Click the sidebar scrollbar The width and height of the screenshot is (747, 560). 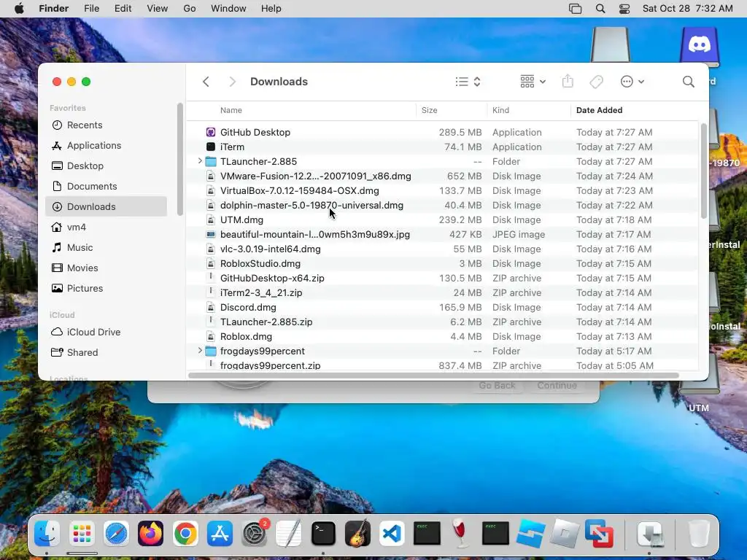(179, 159)
